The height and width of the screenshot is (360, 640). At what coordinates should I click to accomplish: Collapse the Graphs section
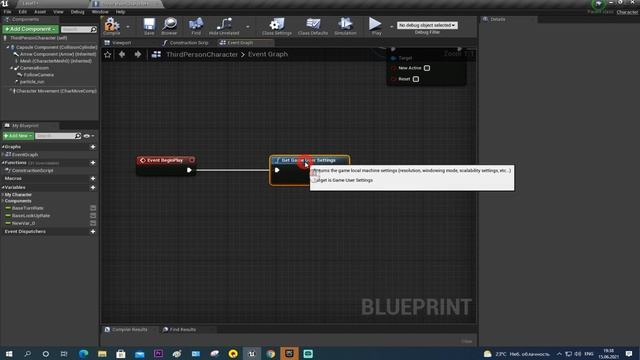(x=3, y=147)
